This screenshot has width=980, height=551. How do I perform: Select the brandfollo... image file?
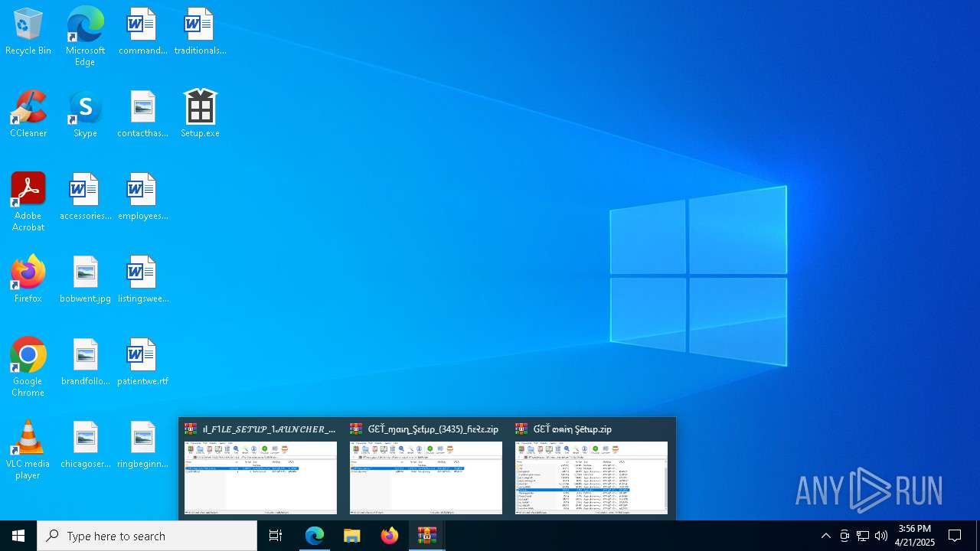click(x=85, y=363)
